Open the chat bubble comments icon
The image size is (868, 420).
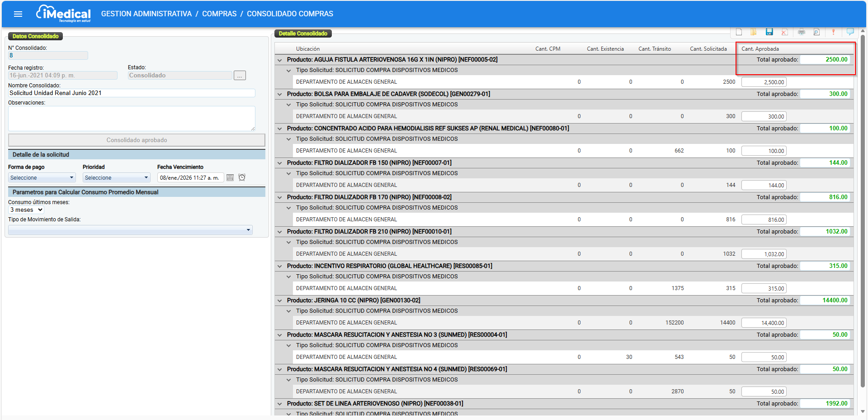(x=850, y=32)
